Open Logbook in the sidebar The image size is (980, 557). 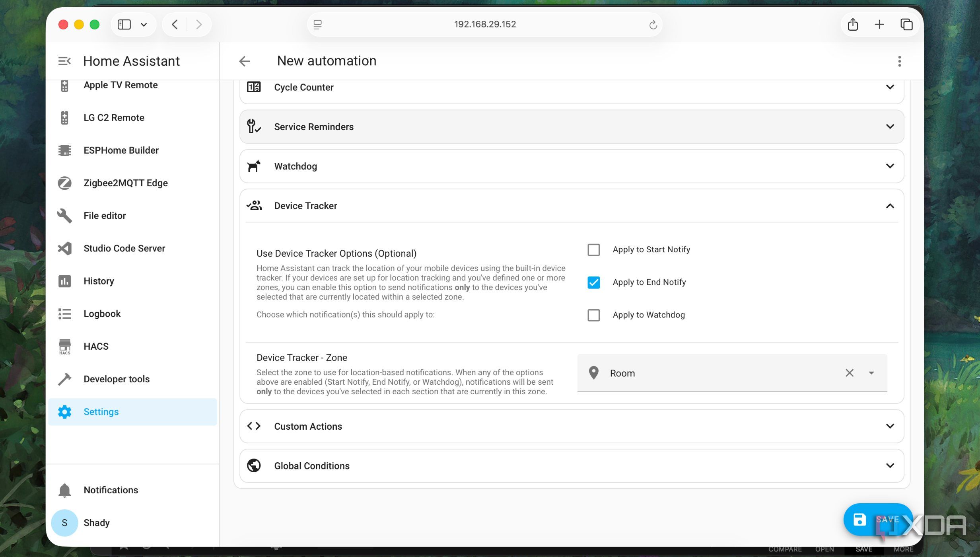click(x=132, y=314)
